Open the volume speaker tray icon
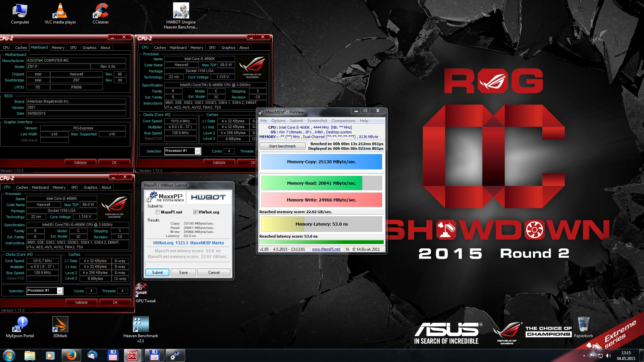This screenshot has width=644, height=362. (x=608, y=356)
